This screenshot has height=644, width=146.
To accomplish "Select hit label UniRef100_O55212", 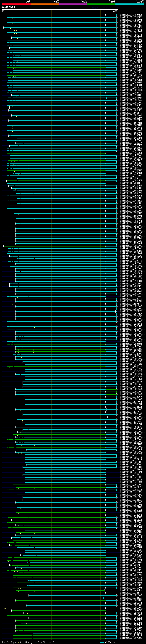I will click(131, 490).
